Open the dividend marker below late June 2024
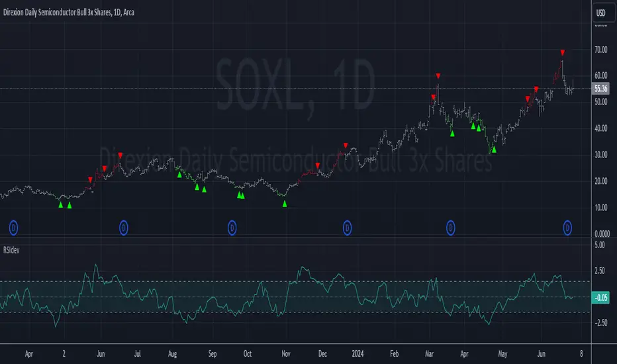The width and height of the screenshot is (617, 364). click(x=567, y=228)
